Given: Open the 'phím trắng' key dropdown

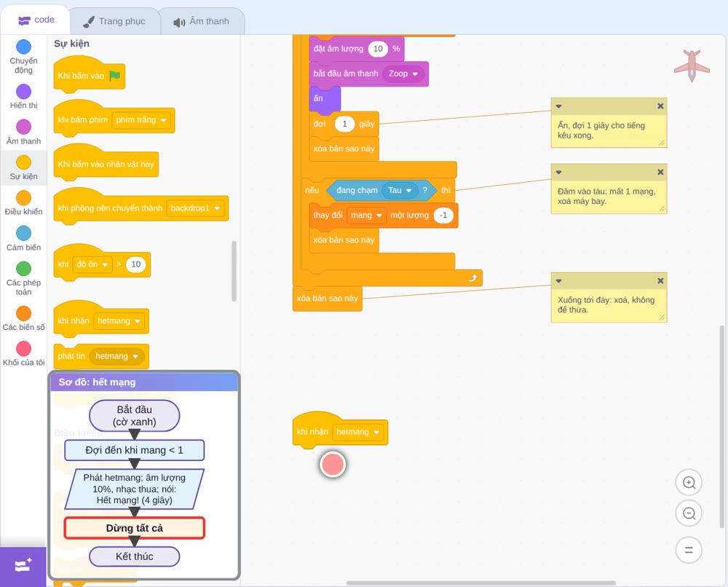Looking at the screenshot, I should pos(141,120).
